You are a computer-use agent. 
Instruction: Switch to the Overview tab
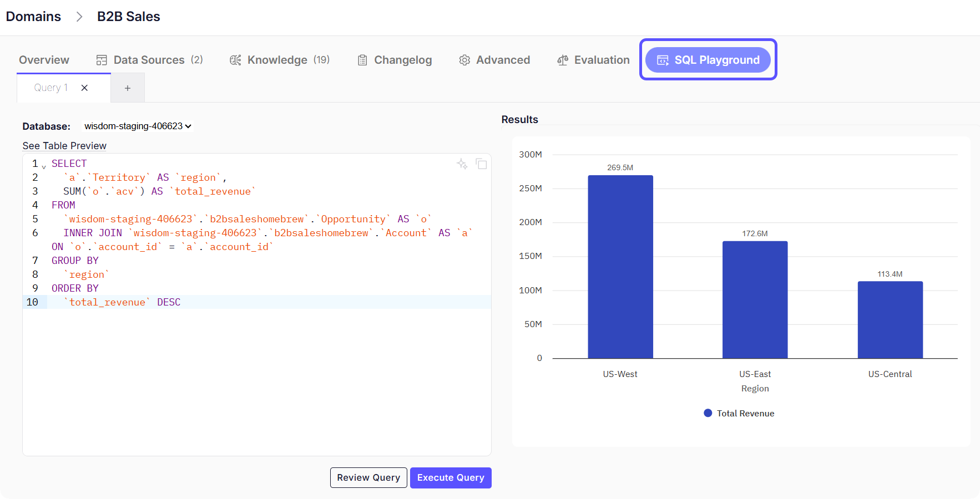pyautogui.click(x=44, y=60)
